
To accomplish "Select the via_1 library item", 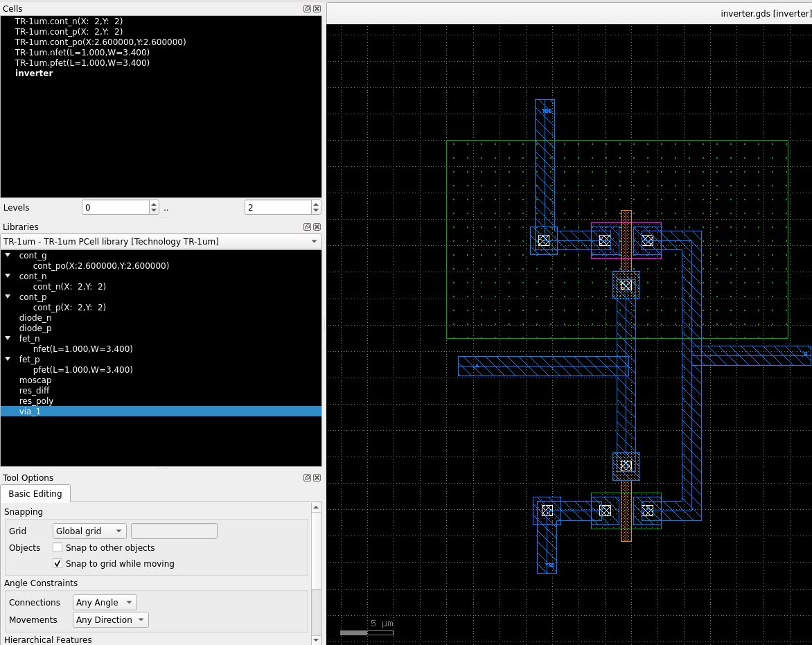I will pos(161,412).
